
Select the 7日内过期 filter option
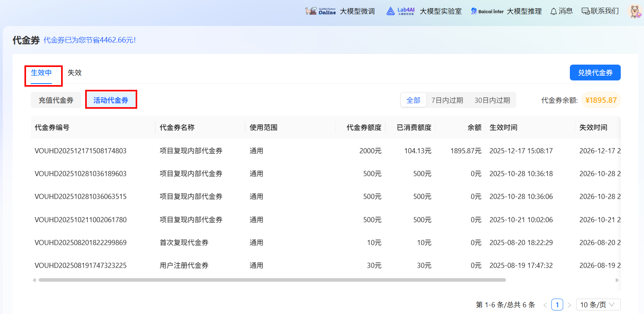point(447,100)
